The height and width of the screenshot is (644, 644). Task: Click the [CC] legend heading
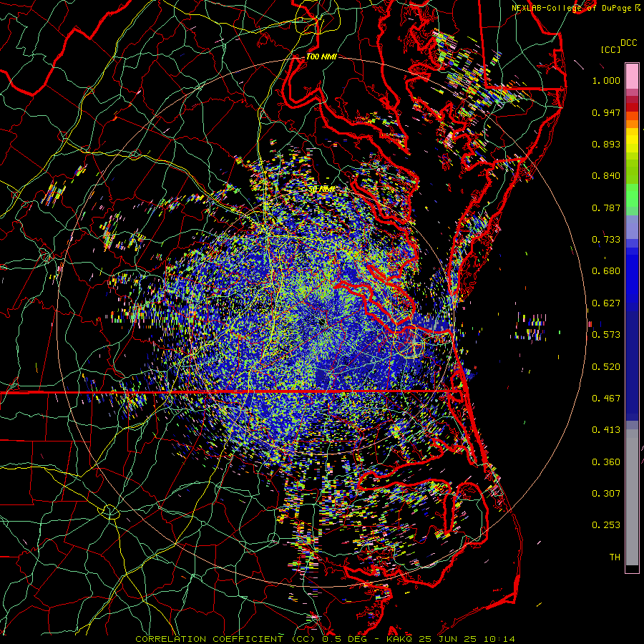click(610, 49)
